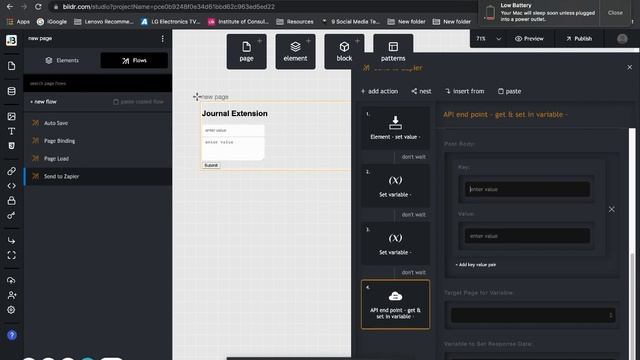Open the Auto Save flow
The image size is (640, 360).
pyautogui.click(x=98, y=123)
